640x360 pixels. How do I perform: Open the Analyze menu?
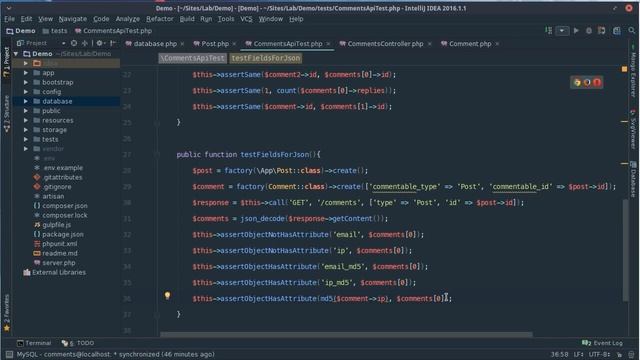tap(128, 19)
